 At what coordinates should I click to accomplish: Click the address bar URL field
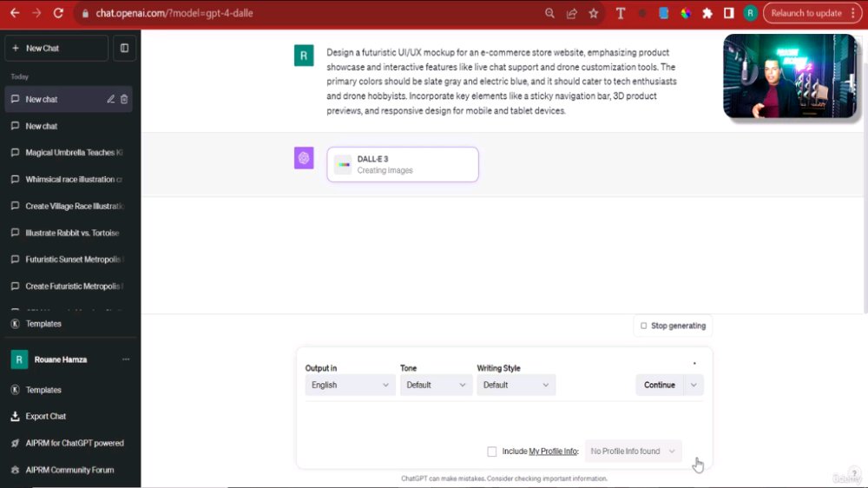click(310, 13)
